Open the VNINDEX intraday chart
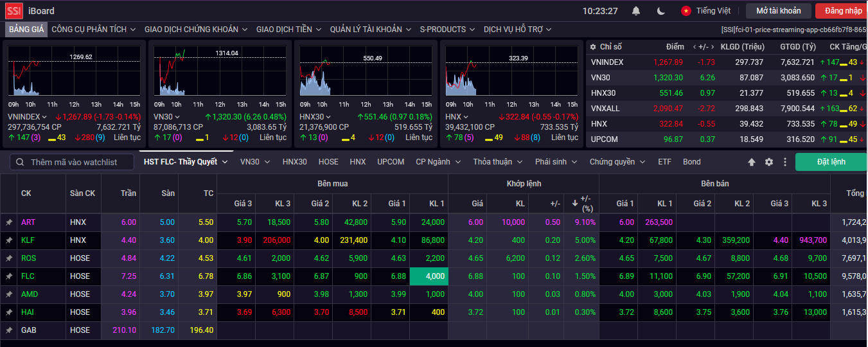Screen dimensions: 868x347 pyautogui.click(x=74, y=71)
